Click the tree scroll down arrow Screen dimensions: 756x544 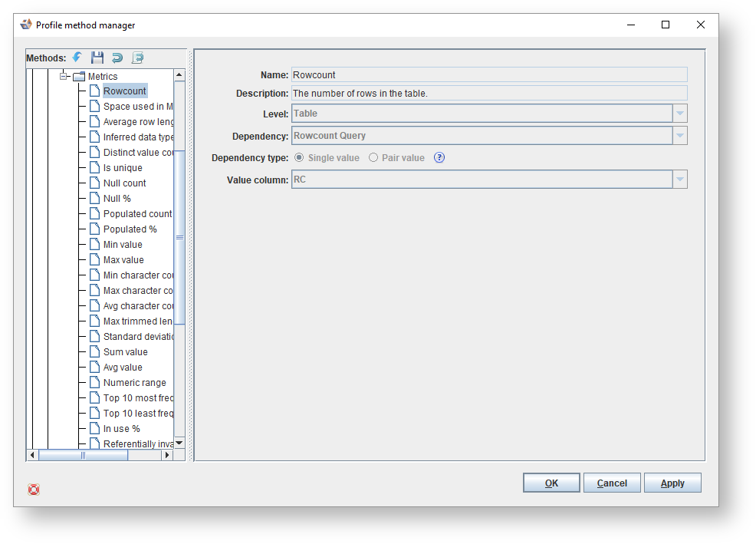point(179,443)
